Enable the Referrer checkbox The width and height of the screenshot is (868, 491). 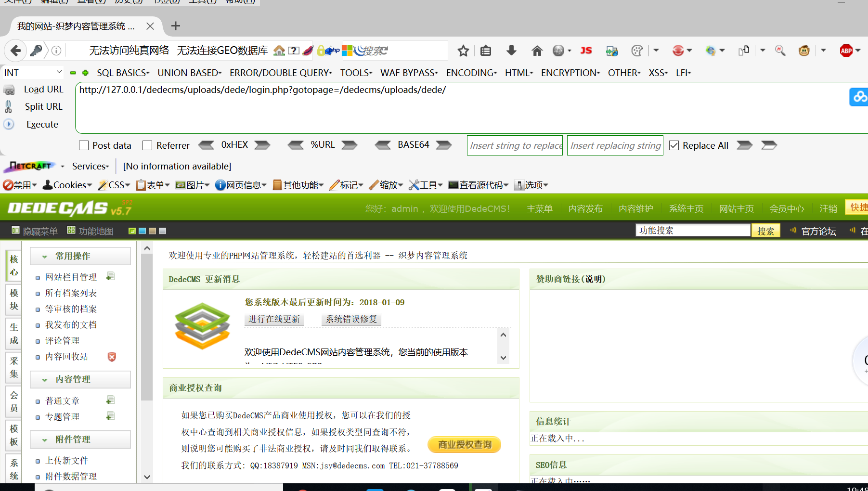click(147, 145)
